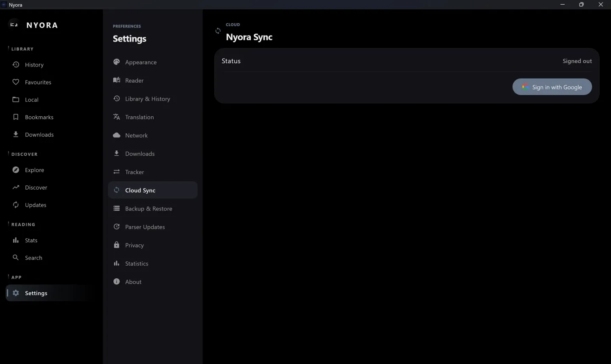This screenshot has width=611, height=364.
Task: Open reading Stats
Action: point(51,240)
